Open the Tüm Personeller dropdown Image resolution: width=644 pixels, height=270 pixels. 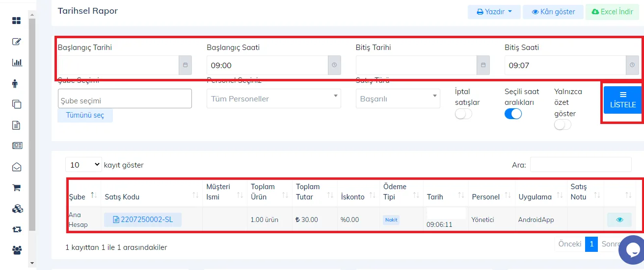click(x=274, y=98)
